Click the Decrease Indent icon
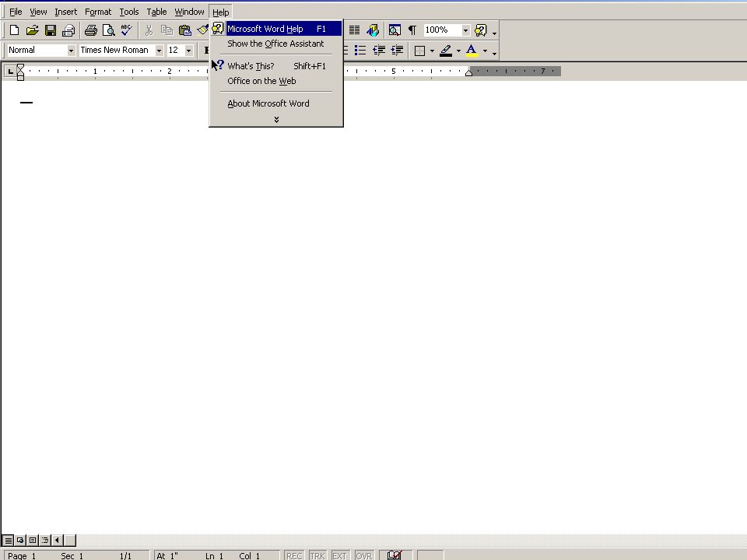The image size is (747, 560). 379,51
